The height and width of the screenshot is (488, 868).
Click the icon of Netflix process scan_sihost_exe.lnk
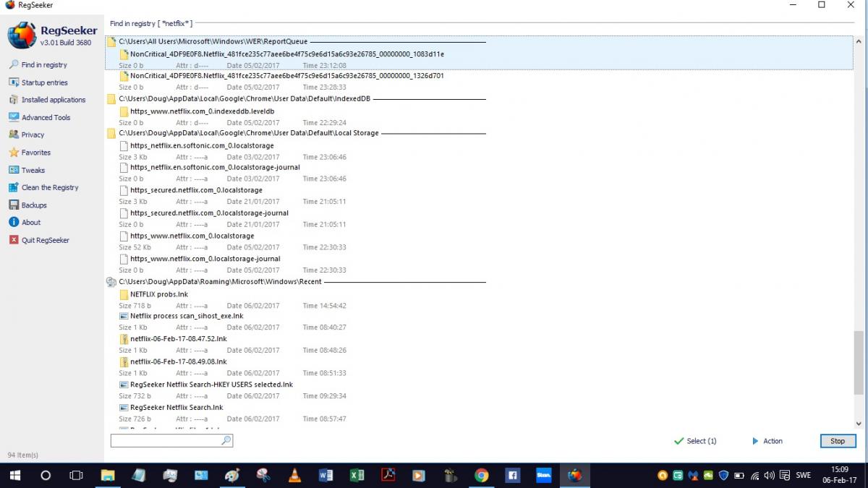tap(124, 316)
